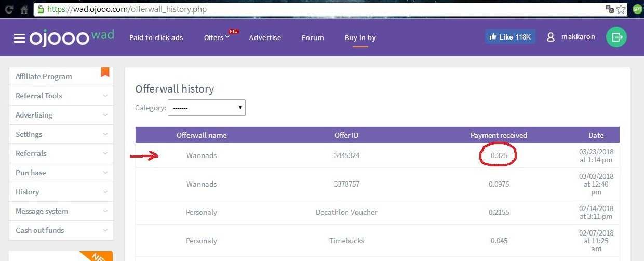
Task: Select offer ID 3445324 cell
Action: 346,155
